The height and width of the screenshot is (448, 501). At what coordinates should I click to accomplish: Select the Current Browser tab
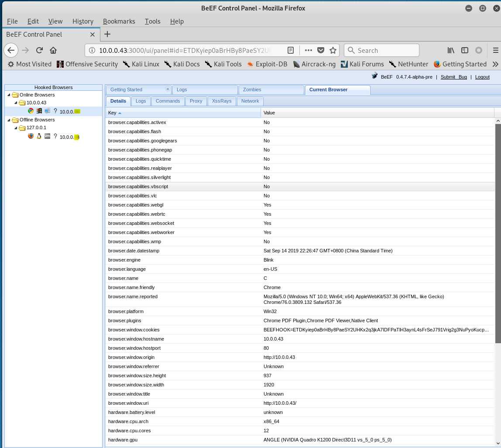[x=338, y=90]
